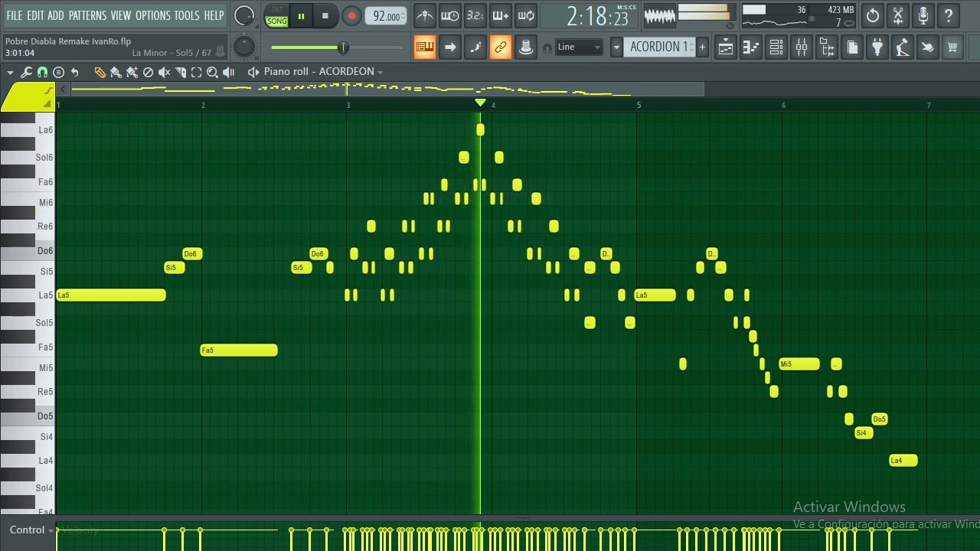Click the main volume knob
This screenshot has width=980, height=551.
coord(243,15)
